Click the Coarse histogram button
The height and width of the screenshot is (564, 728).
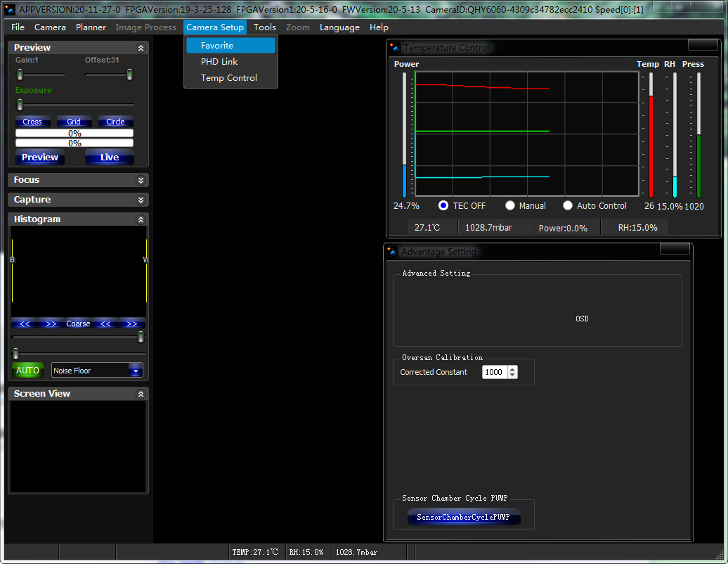[x=78, y=323]
